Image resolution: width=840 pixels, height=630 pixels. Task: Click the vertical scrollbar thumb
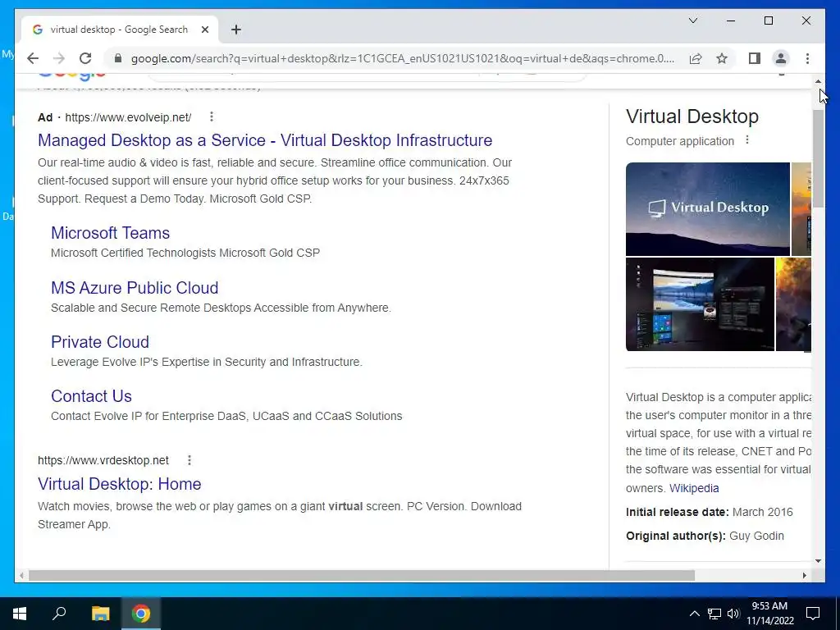click(x=818, y=158)
